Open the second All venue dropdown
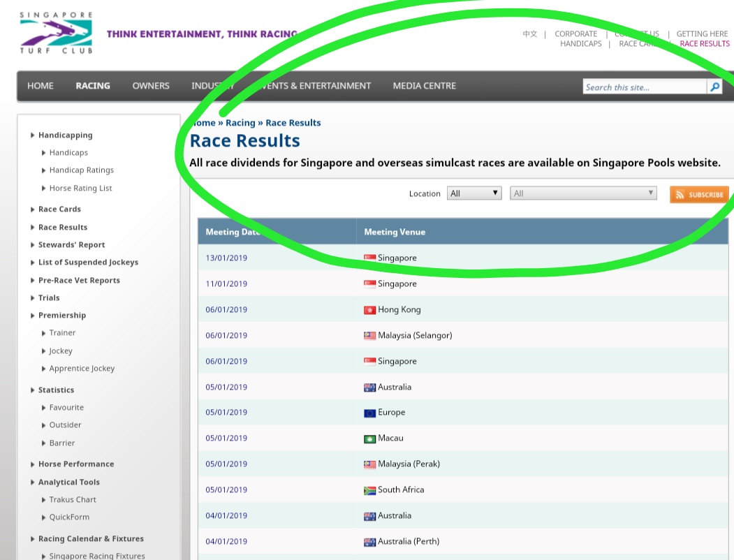734x560 pixels. click(583, 193)
